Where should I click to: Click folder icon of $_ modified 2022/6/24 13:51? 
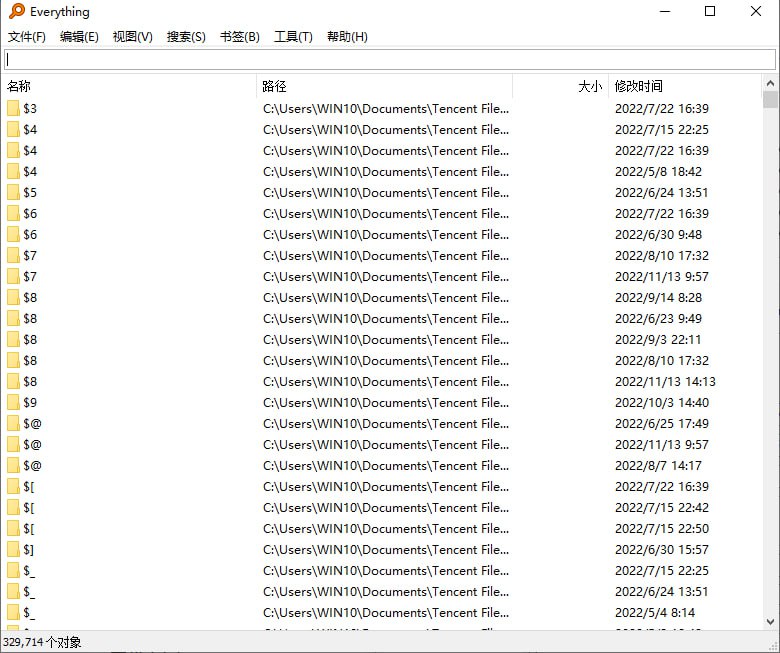tap(13, 592)
